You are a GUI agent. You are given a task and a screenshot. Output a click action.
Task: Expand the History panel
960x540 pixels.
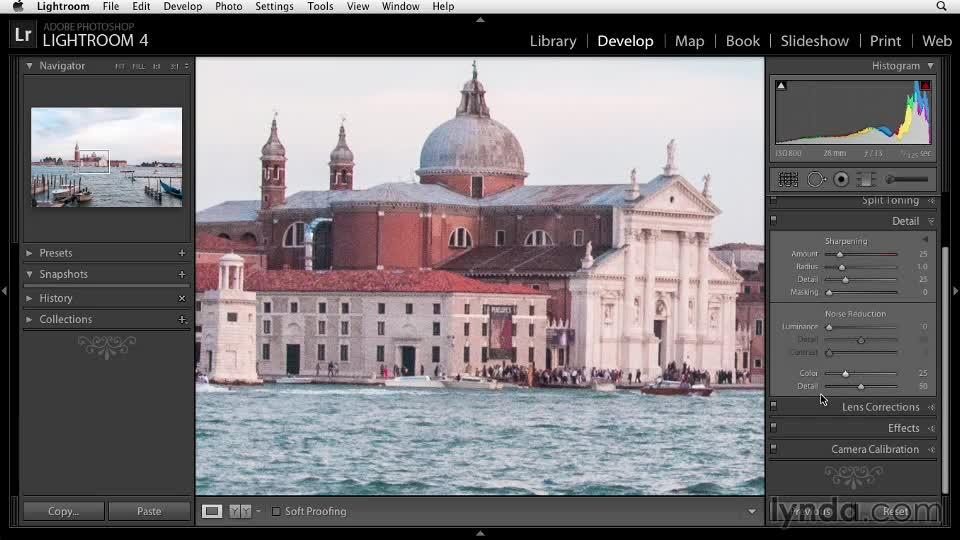29,298
